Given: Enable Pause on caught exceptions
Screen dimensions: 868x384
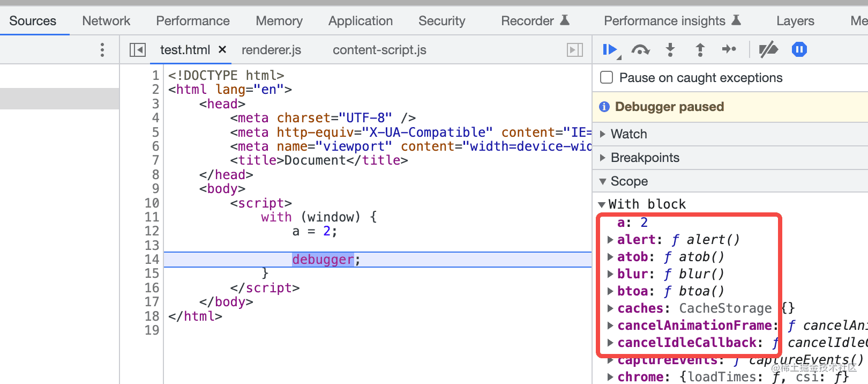Looking at the screenshot, I should [x=607, y=78].
